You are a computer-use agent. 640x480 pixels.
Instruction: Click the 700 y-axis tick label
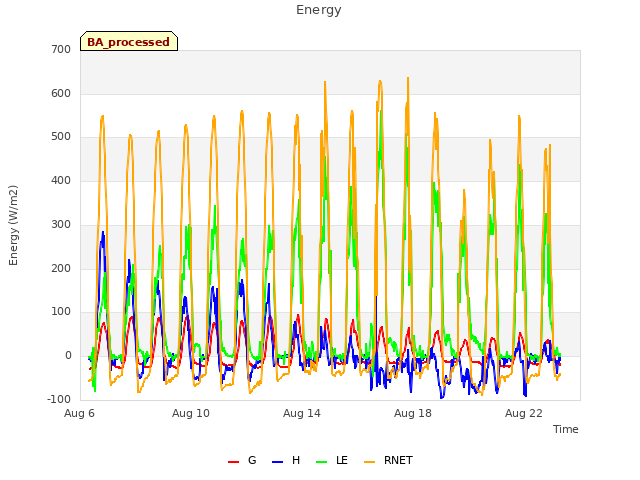61,49
